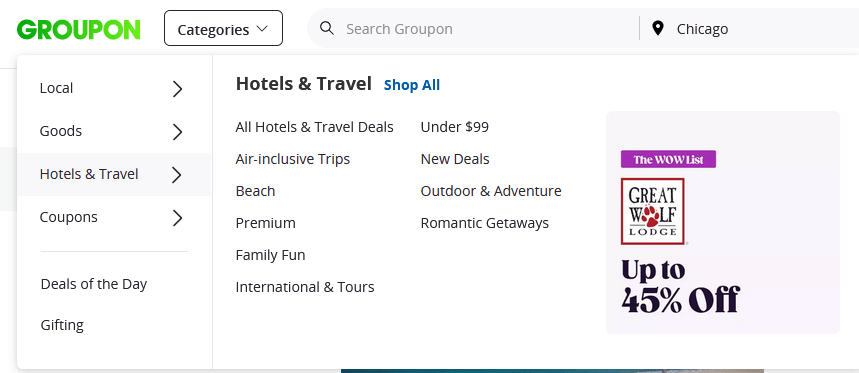859x373 pixels.
Task: Go to Air-inclusive Trips
Action: pyautogui.click(x=293, y=159)
